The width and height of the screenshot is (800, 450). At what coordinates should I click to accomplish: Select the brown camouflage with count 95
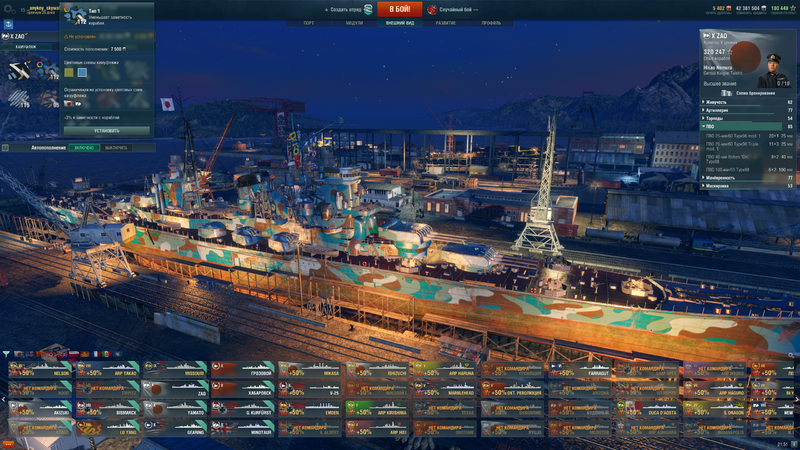[47, 98]
